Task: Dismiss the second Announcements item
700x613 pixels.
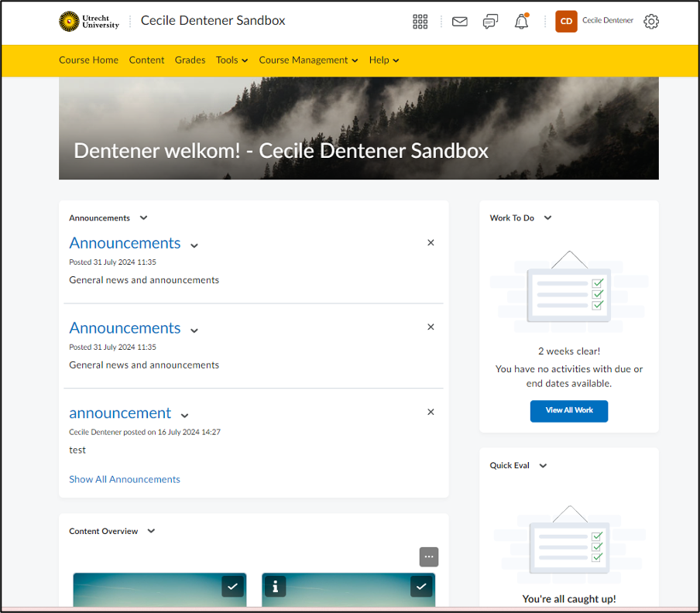Action: (x=431, y=327)
